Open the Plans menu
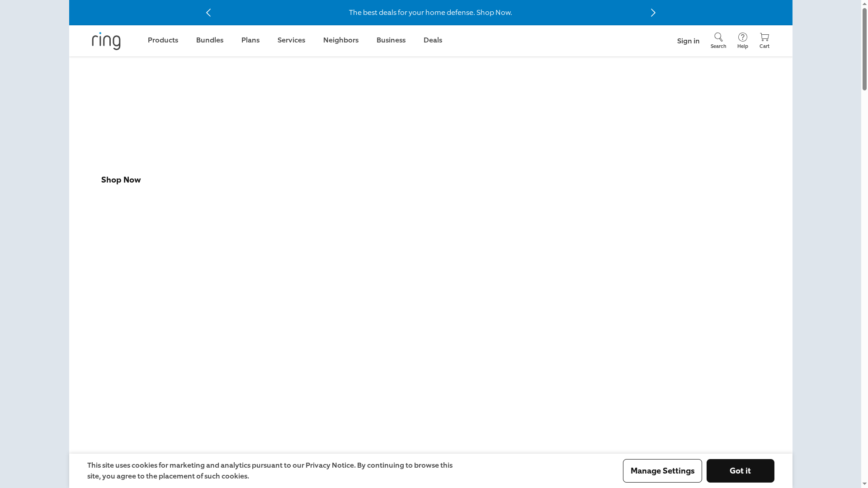This screenshot has height=488, width=868. 250,40
